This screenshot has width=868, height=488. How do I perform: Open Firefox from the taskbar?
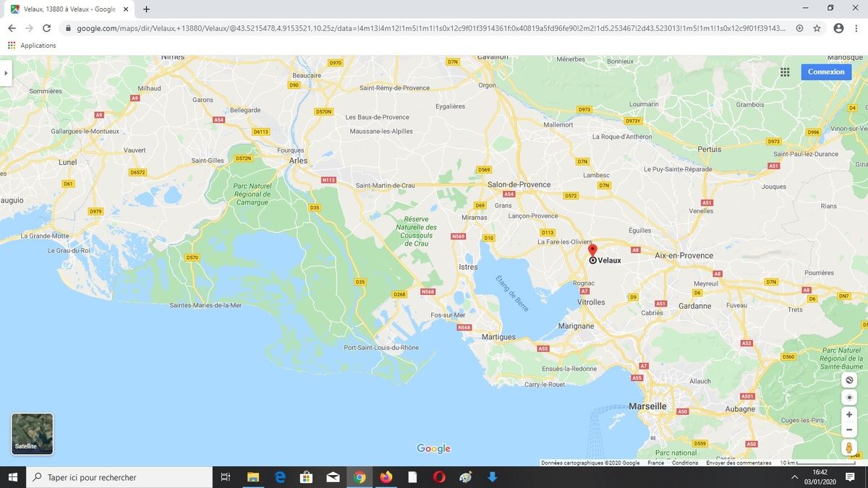(386, 477)
